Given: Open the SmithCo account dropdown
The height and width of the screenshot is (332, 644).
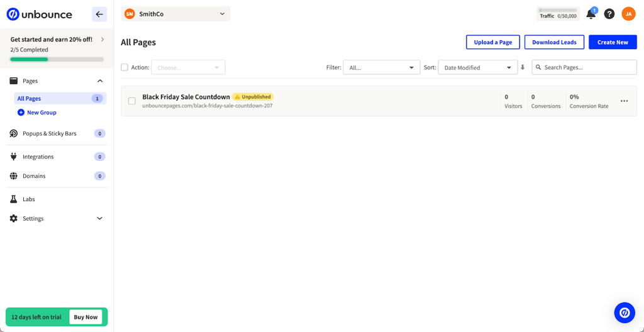Looking at the screenshot, I should 176,14.
